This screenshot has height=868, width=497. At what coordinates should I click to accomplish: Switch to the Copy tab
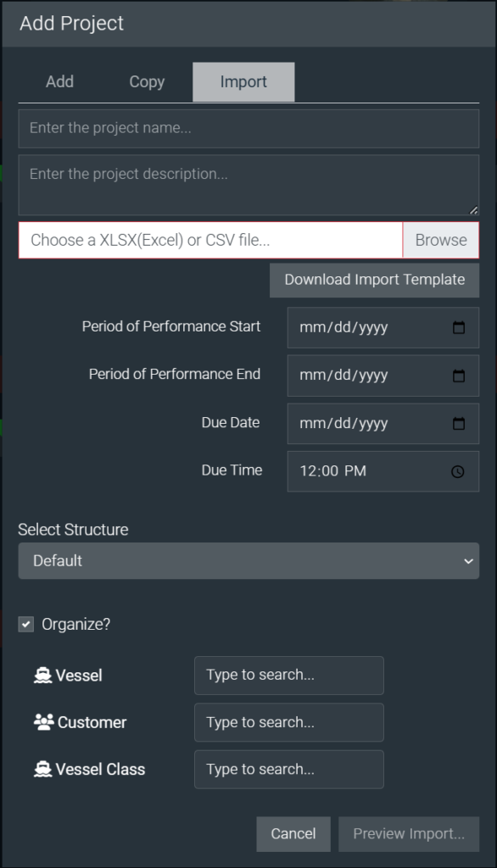(x=147, y=82)
